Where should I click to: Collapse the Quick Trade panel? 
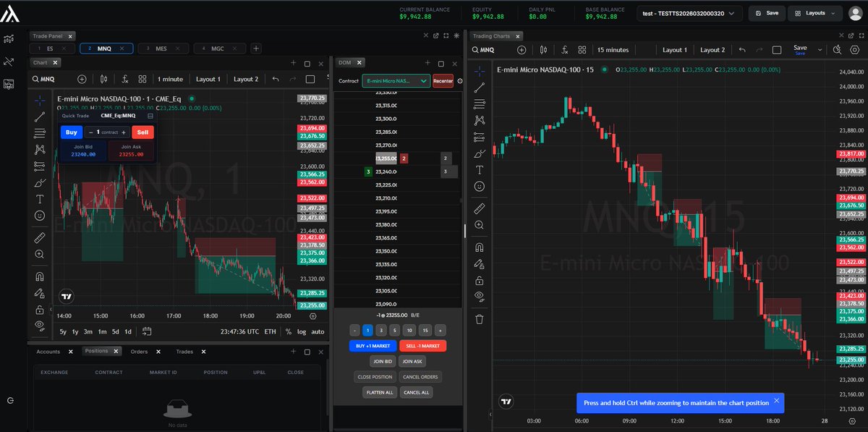[x=150, y=115]
